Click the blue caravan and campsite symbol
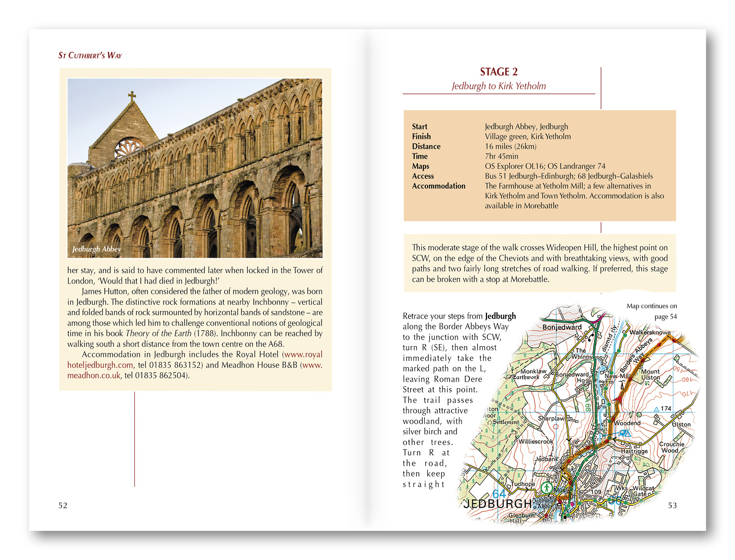735x560 pixels. coord(624,433)
